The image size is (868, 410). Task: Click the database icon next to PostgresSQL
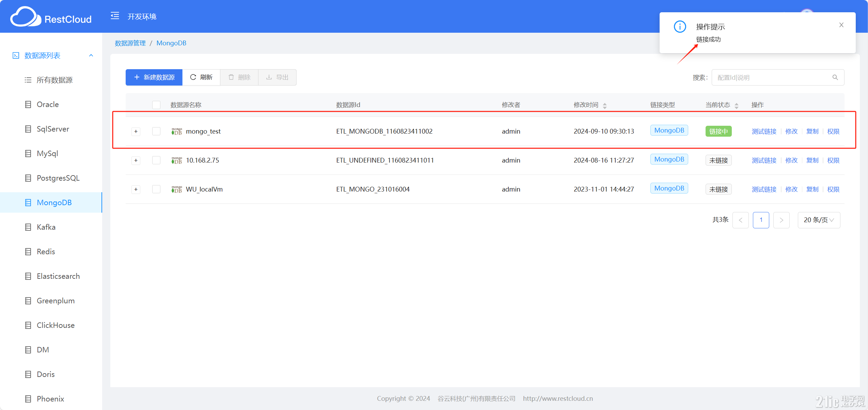pyautogui.click(x=28, y=178)
